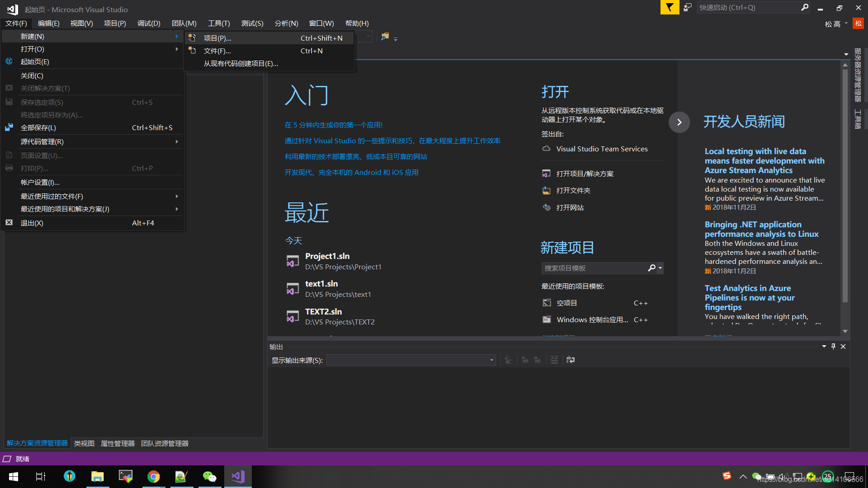Select 项目(P)... from the New submenu

coord(217,38)
